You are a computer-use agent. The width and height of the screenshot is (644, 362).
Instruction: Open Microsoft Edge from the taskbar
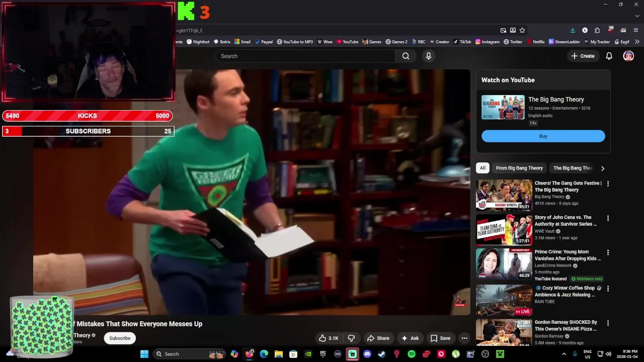click(x=264, y=354)
